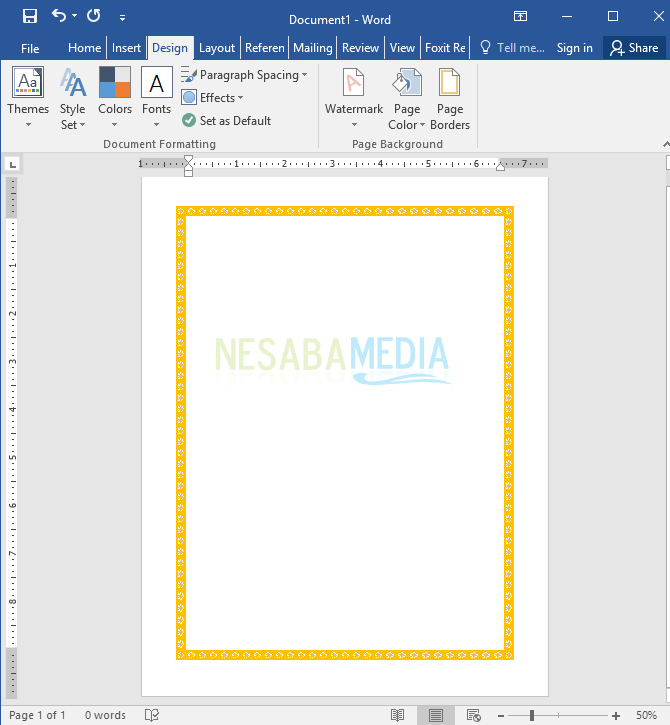Open the File menu

30,48
